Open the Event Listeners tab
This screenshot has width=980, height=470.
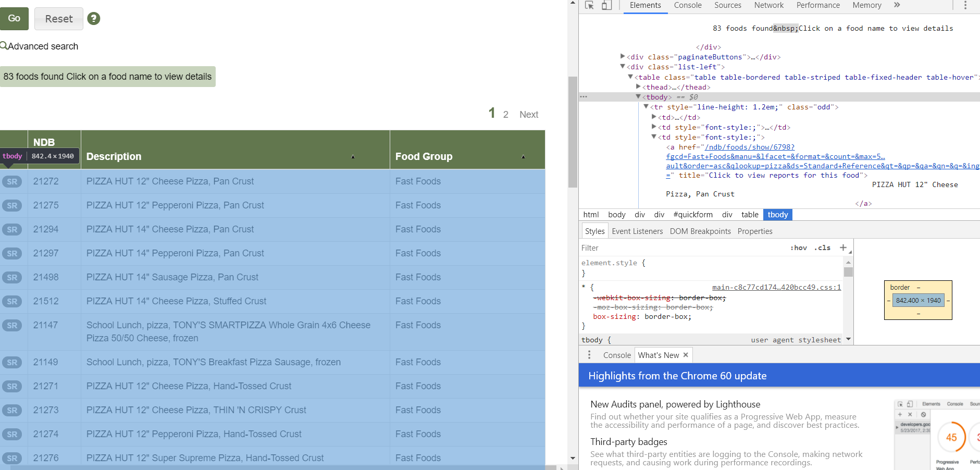tap(637, 231)
